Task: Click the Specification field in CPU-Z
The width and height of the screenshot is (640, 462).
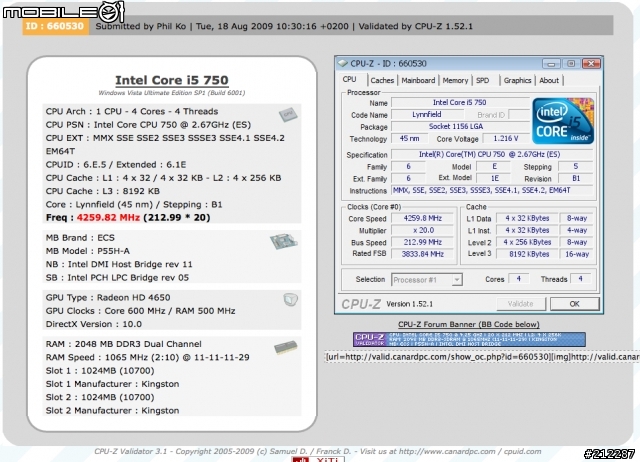Action: 492,154
